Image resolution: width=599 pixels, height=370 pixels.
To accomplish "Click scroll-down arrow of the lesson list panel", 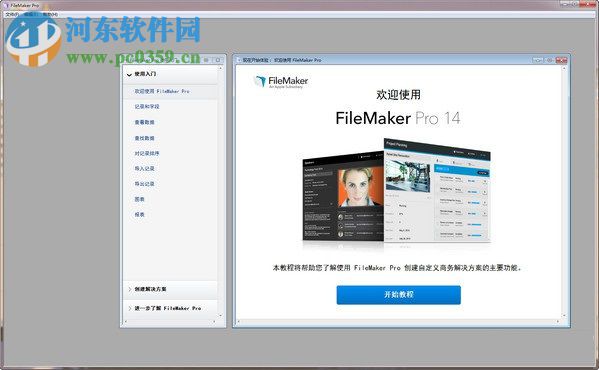I will [x=220, y=315].
